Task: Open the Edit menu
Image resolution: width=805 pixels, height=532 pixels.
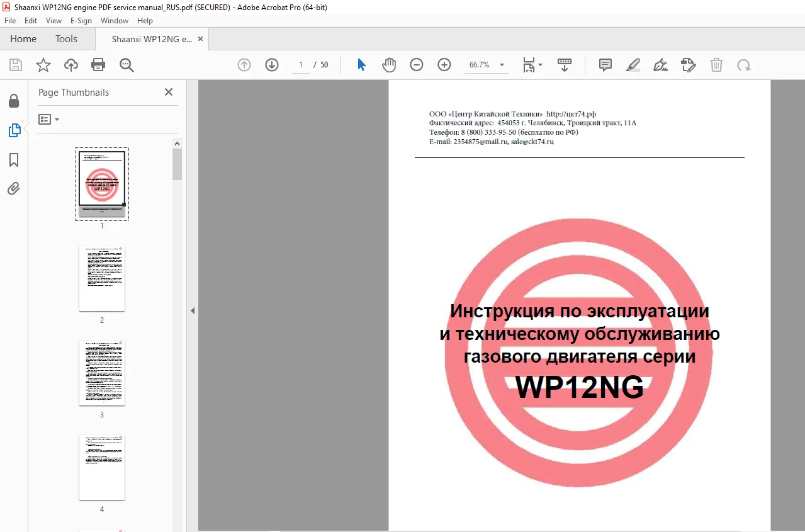Action: click(x=31, y=21)
